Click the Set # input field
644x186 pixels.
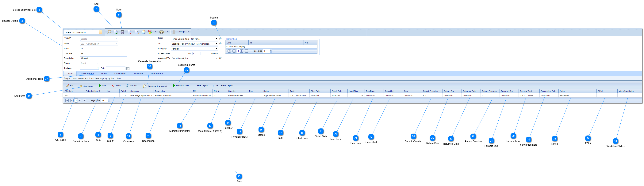(90, 49)
